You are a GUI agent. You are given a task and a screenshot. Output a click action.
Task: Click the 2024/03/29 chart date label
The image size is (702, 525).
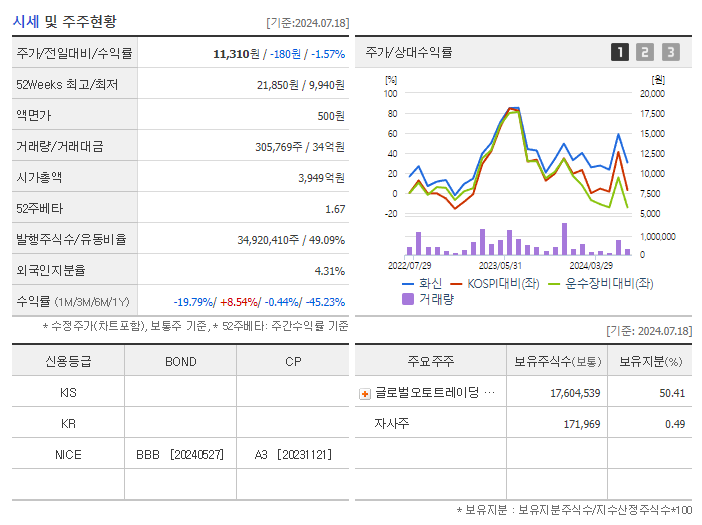pos(591,265)
